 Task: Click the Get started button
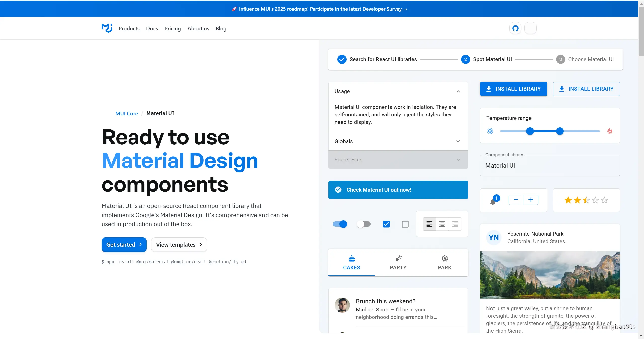(124, 245)
